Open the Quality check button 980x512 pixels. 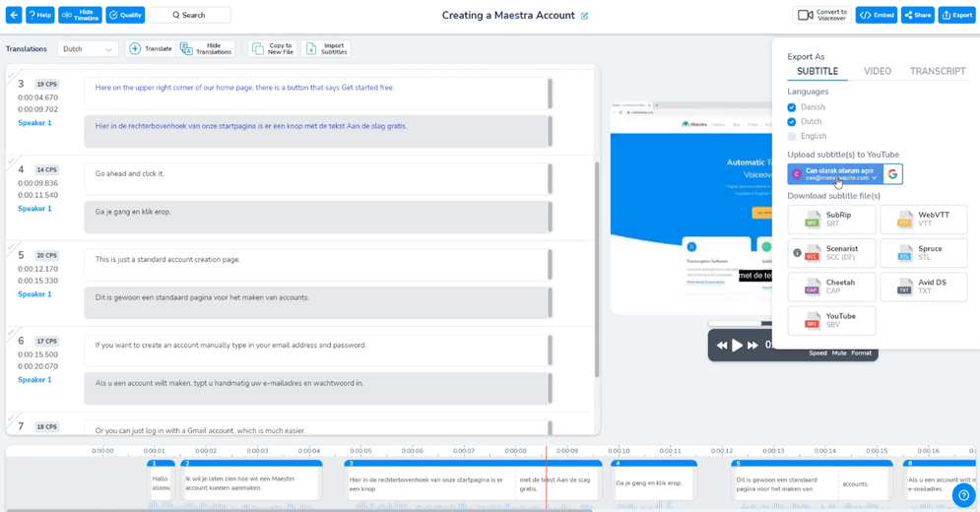(125, 15)
